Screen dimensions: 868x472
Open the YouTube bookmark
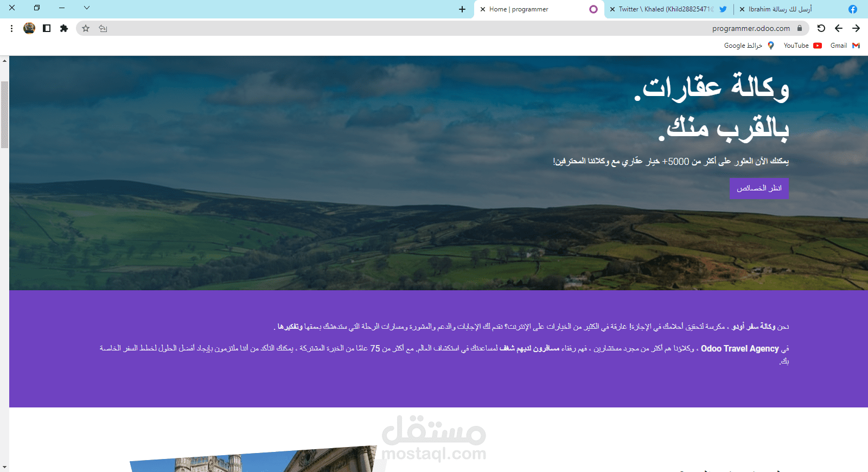(803, 46)
